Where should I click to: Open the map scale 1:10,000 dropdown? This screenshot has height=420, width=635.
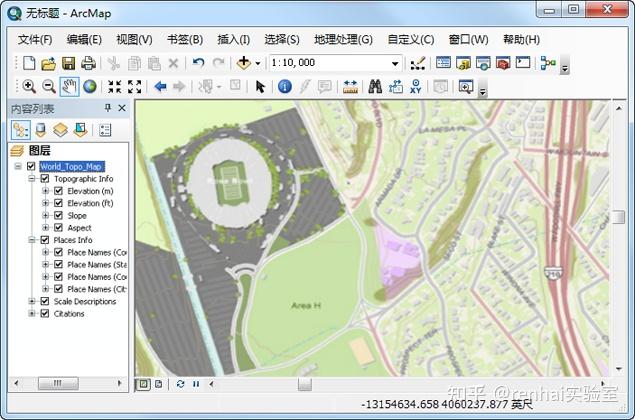[x=395, y=64]
